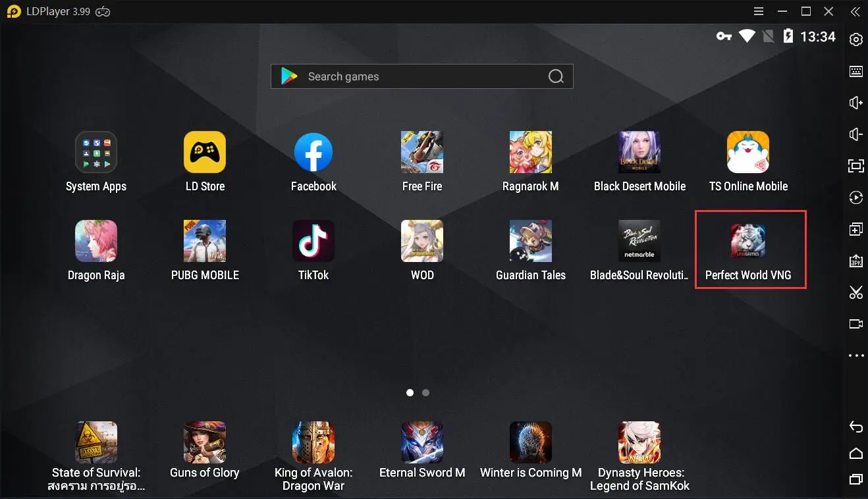Screen dimensions: 868x499
Task: Toggle fullscreen mode in sidebar
Action: (856, 166)
